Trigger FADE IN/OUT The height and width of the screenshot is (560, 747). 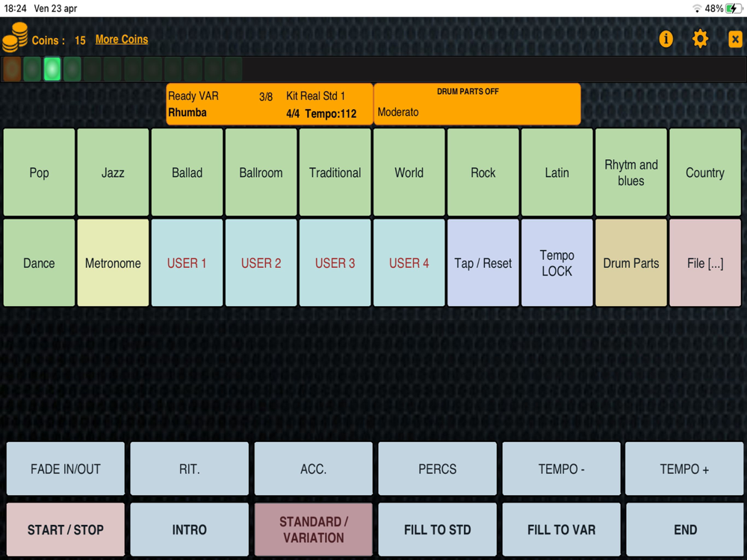coord(66,469)
